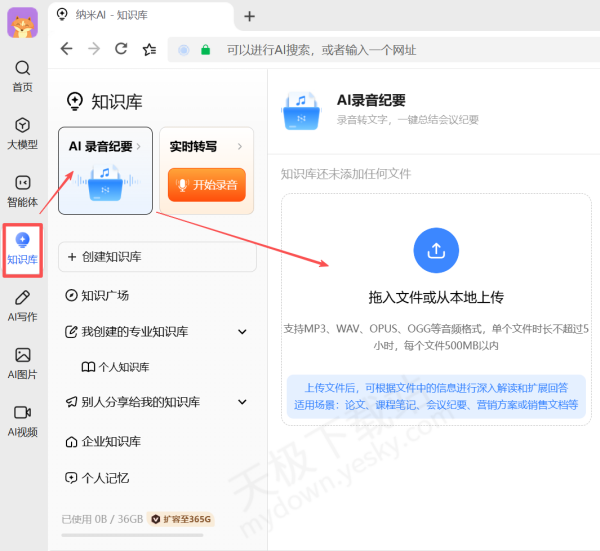This screenshot has height=551, width=600.
Task: Expand 我创建的专业知识库 chevron
Action: pos(242,331)
